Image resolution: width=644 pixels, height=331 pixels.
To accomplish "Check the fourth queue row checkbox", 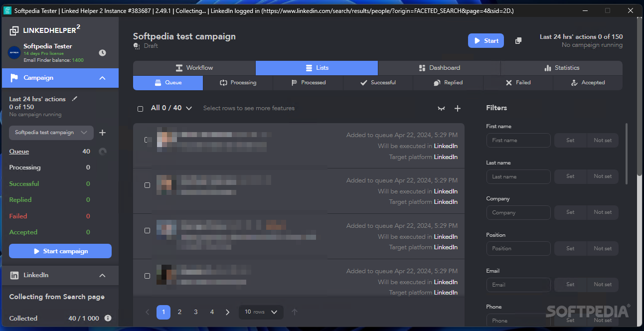I will (147, 276).
